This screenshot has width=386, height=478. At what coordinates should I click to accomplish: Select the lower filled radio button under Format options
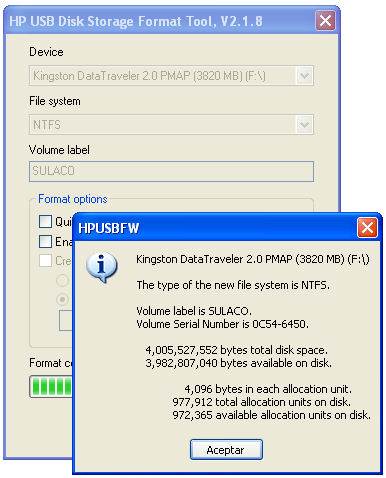click(x=62, y=299)
